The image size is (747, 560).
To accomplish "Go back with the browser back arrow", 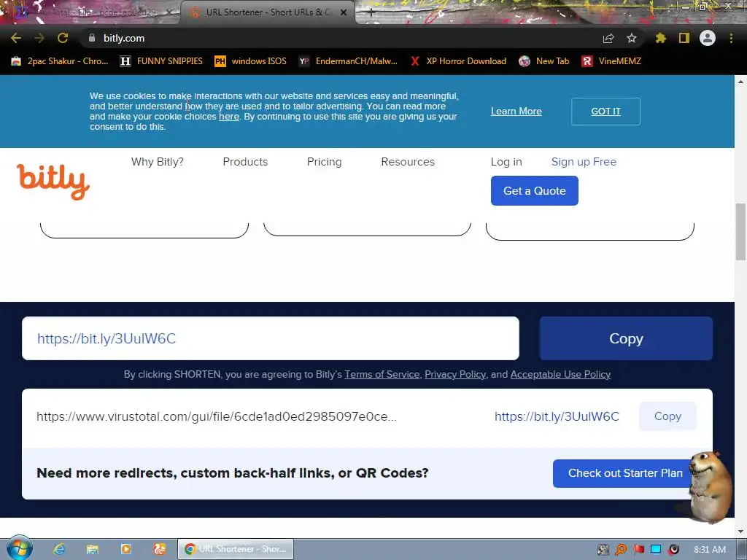I will click(x=16, y=38).
